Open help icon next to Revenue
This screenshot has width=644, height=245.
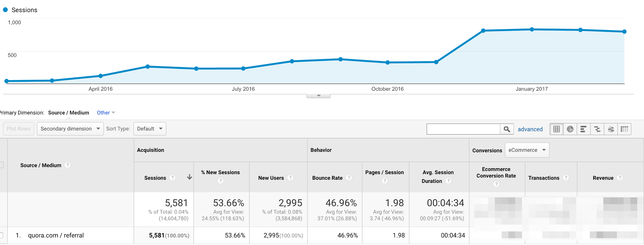620,178
